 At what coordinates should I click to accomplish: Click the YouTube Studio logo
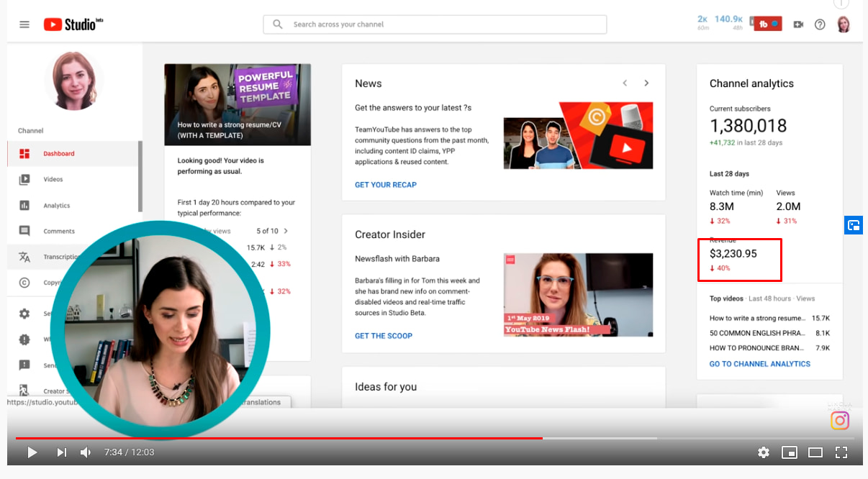pyautogui.click(x=73, y=24)
